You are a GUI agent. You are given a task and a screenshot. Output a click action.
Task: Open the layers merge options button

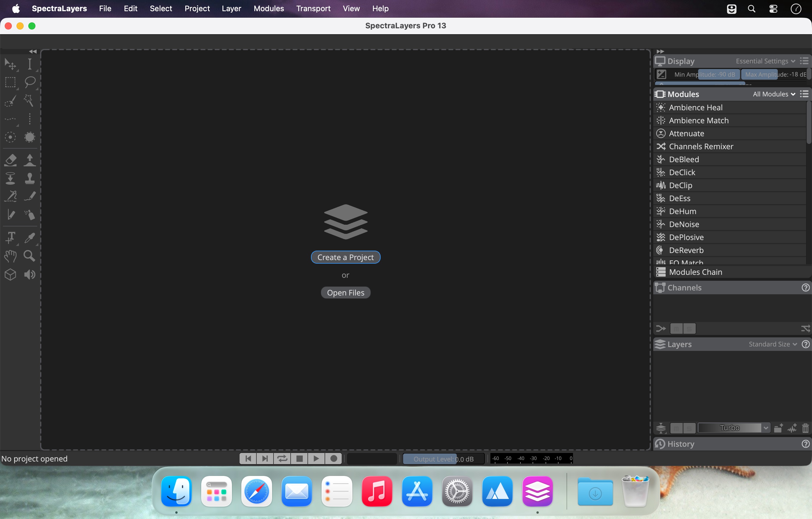click(x=661, y=428)
